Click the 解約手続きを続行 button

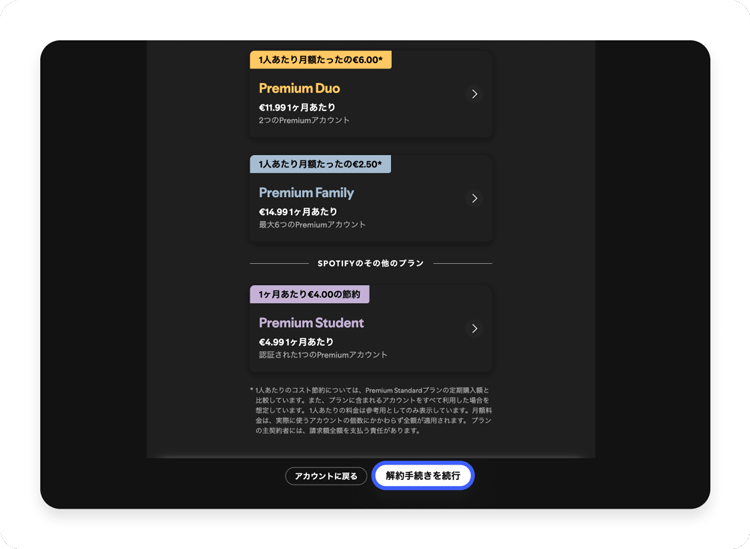(423, 476)
